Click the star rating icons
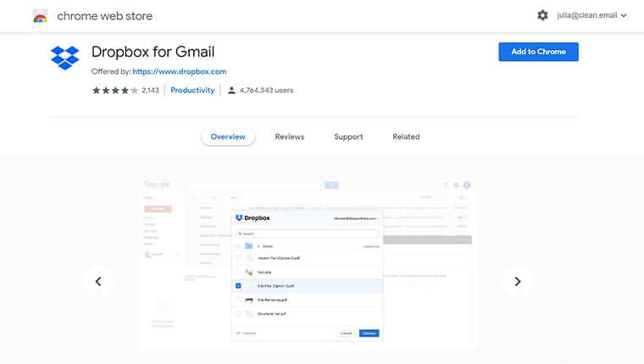 coord(115,91)
